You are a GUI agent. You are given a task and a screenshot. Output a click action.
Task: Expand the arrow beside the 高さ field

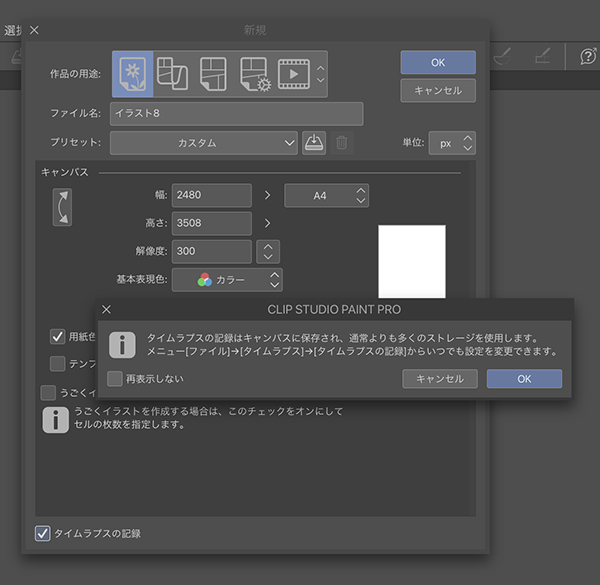click(x=267, y=223)
